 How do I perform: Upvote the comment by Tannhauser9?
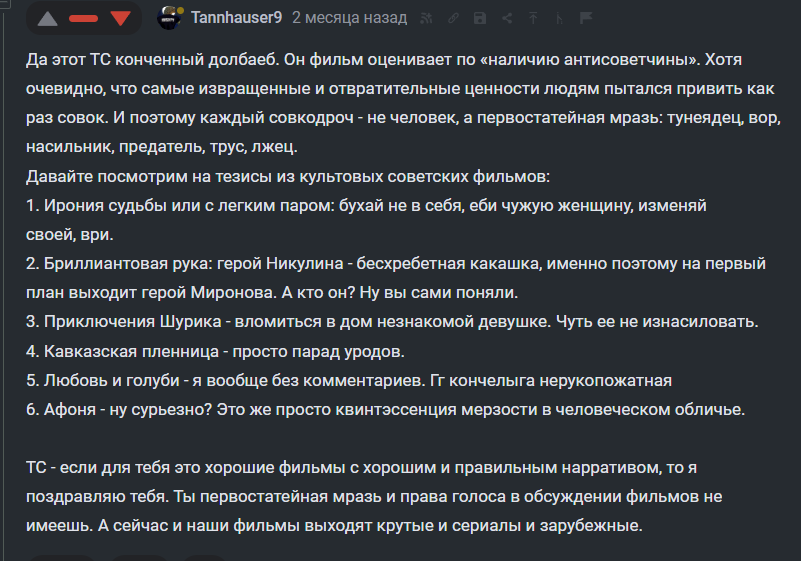(46, 19)
